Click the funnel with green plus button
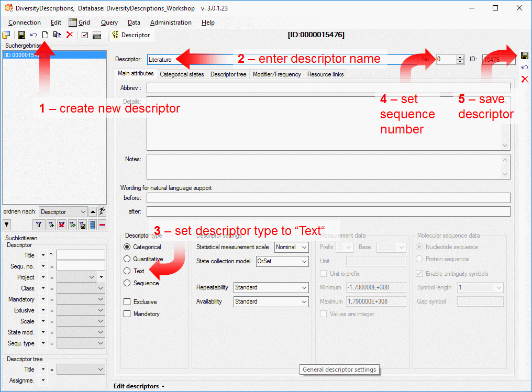The image size is (532, 392). 51,225
